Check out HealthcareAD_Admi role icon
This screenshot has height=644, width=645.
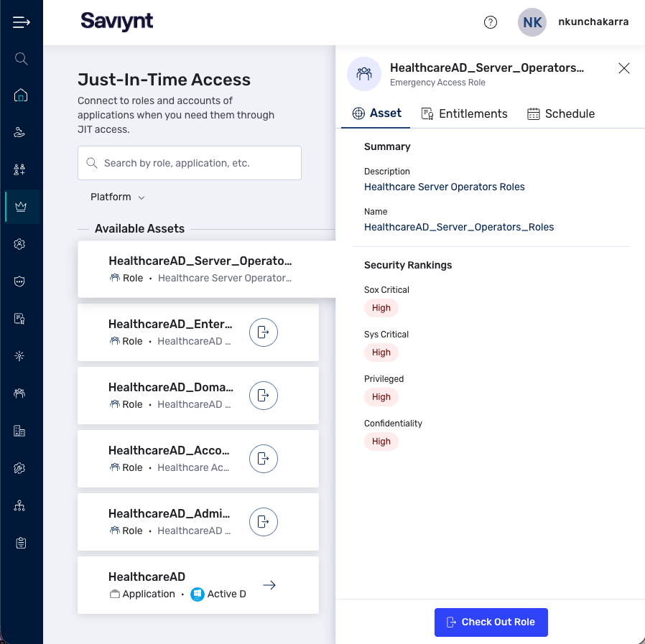[x=264, y=522]
